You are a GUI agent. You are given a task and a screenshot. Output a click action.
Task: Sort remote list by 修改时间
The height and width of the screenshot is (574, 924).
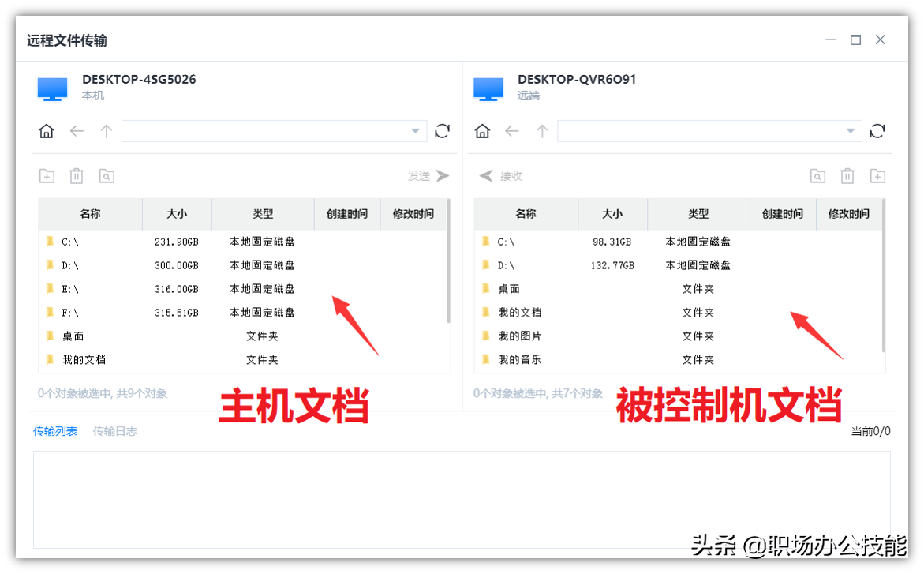[848, 214]
